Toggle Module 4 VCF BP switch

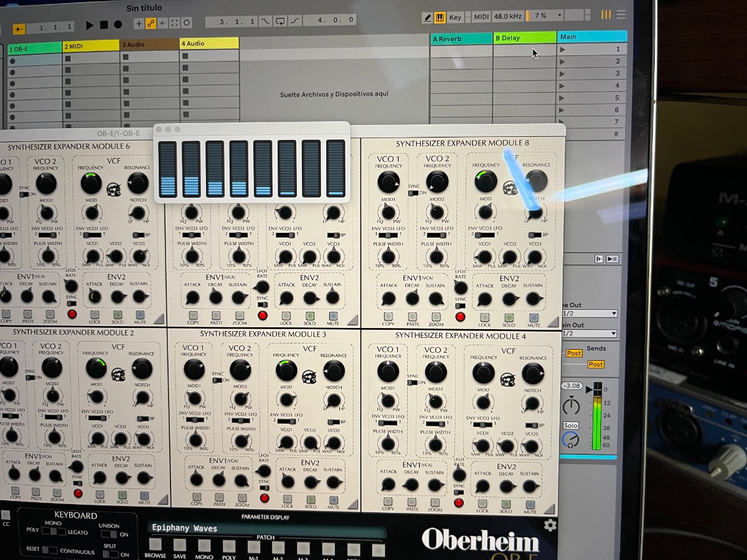533,426
